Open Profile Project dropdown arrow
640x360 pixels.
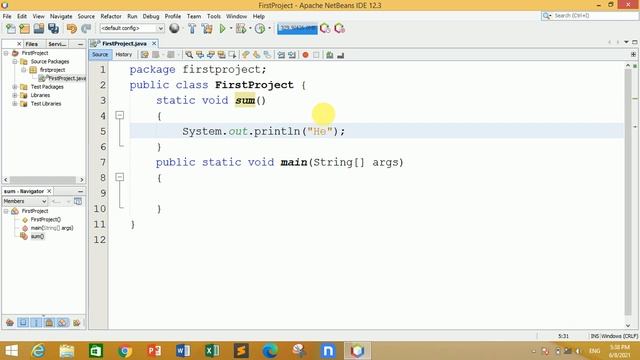click(x=269, y=29)
